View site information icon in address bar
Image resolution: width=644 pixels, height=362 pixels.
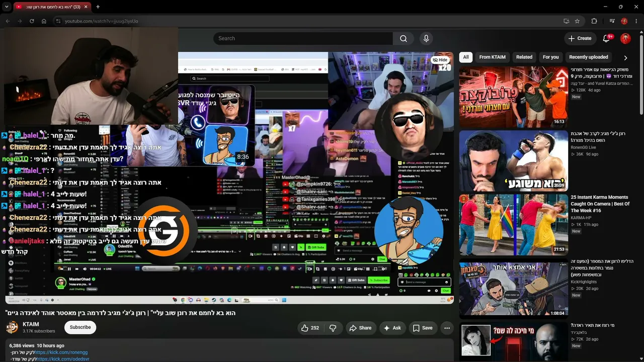pyautogui.click(x=58, y=21)
